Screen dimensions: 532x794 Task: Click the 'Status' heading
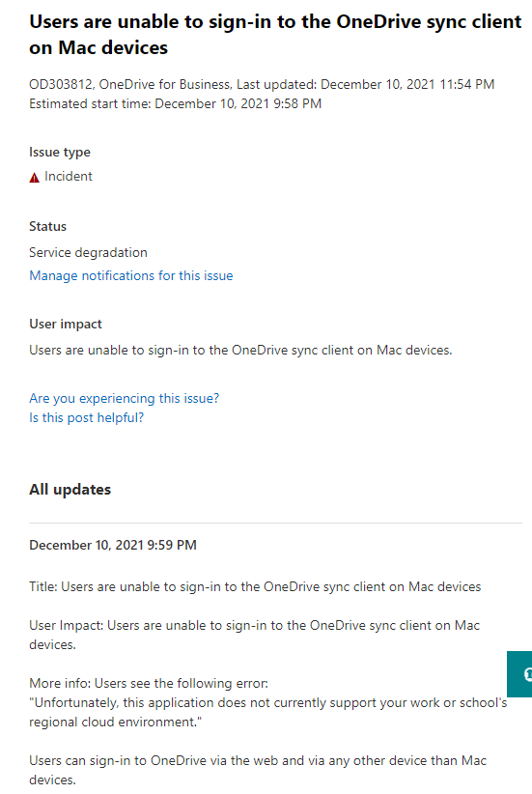pyautogui.click(x=47, y=226)
